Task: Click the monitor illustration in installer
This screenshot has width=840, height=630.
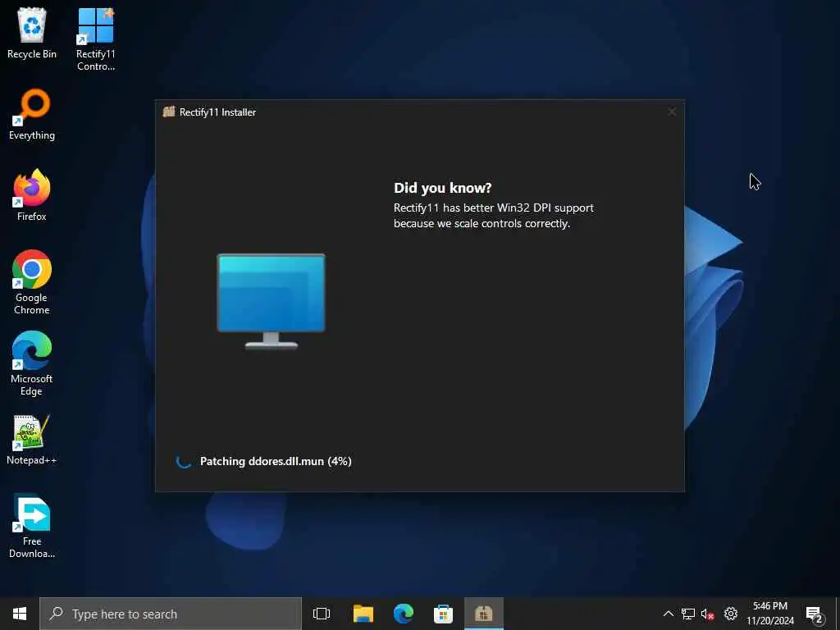Action: (x=271, y=301)
